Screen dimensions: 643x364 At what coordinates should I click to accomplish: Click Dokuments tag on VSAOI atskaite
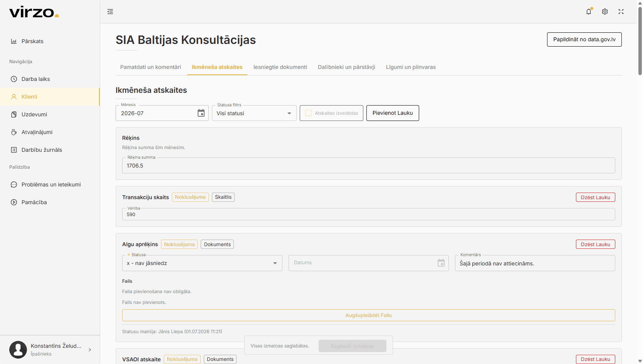220,359
